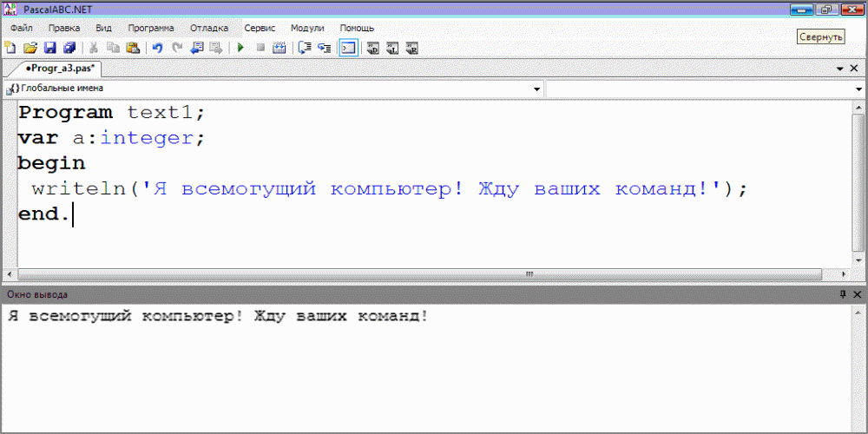Click the Save All icon
Viewport: 868px width, 434px height.
pos(69,48)
